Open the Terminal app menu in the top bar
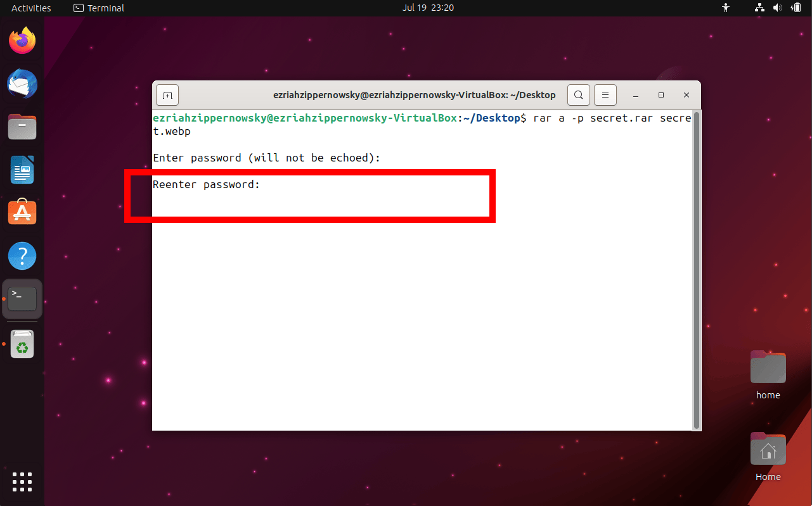Viewport: 812px width, 506px height. click(99, 8)
